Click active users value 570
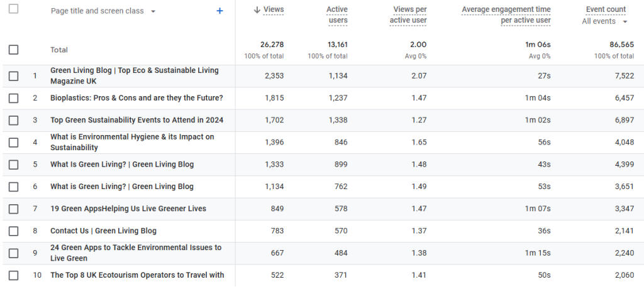 [341, 231]
